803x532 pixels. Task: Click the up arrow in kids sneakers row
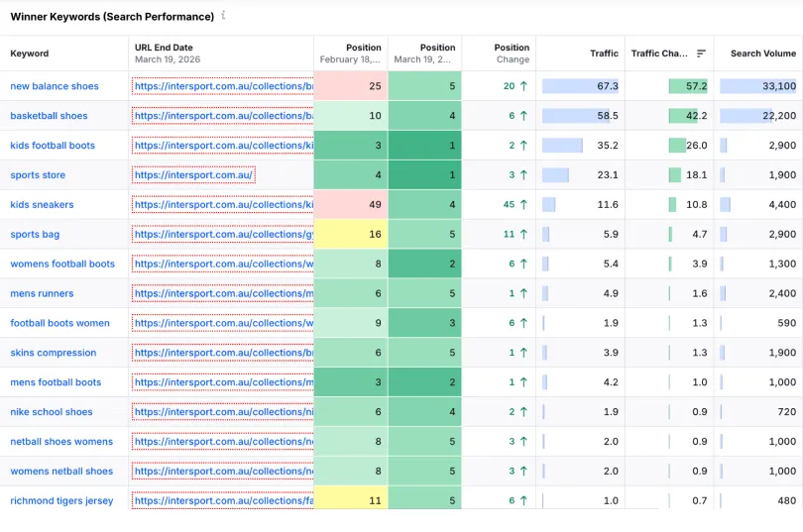523,205
